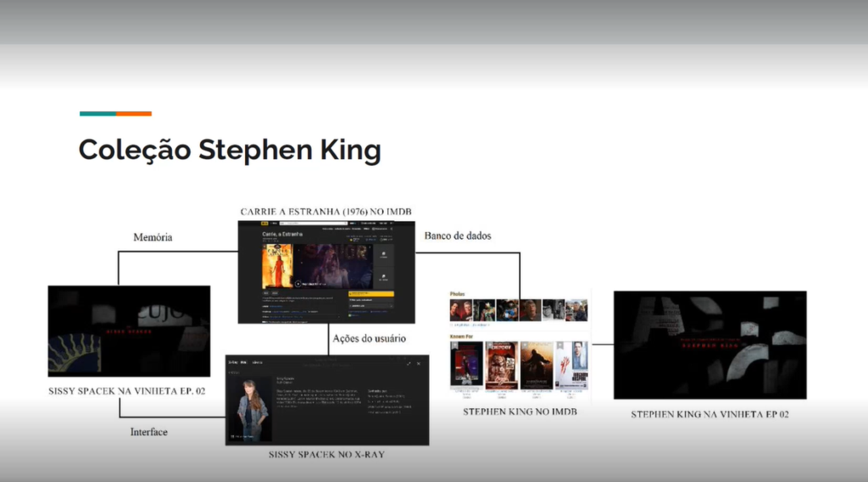
Task: Click the 'Known For' heading
Action: [x=462, y=336]
